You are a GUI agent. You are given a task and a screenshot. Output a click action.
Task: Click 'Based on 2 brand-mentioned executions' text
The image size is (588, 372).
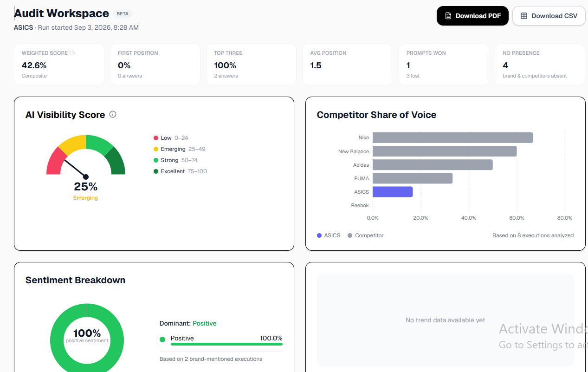[211, 359]
